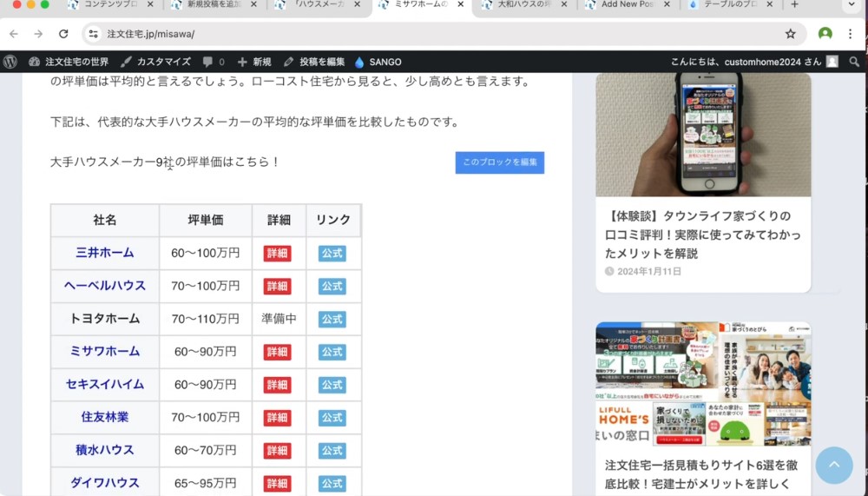
Task: Open the smartphone photo article thumbnail
Action: [703, 135]
